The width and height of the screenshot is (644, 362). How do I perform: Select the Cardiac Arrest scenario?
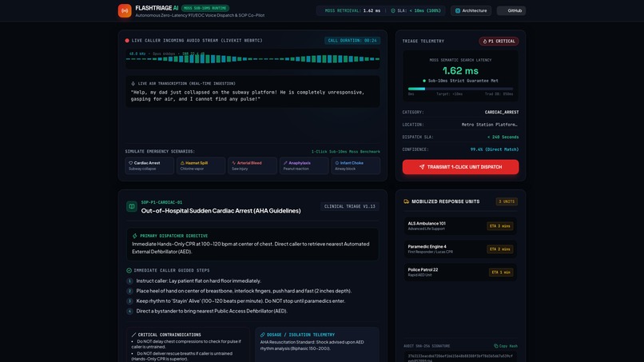point(149,165)
